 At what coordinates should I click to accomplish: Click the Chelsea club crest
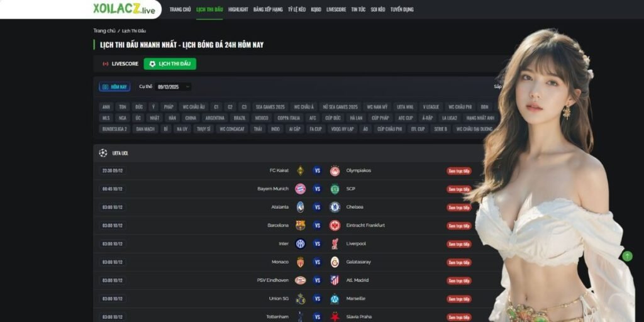pyautogui.click(x=335, y=207)
